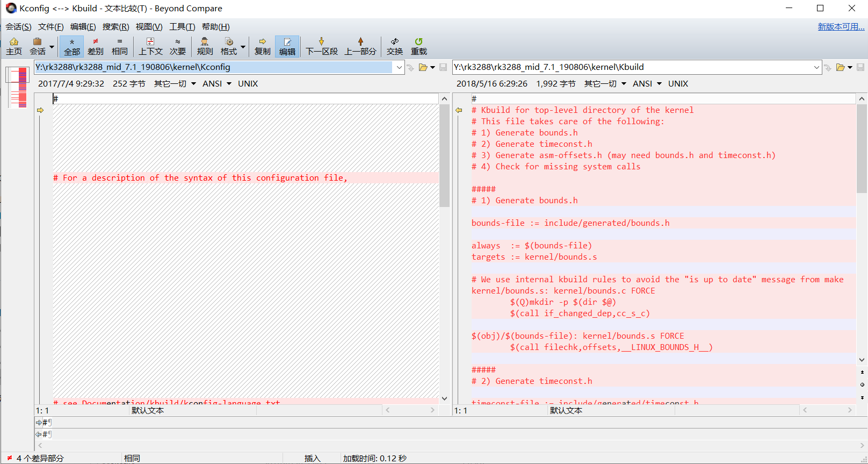Open the 帮助(H) menu
The width and height of the screenshot is (868, 464).
tap(215, 27)
